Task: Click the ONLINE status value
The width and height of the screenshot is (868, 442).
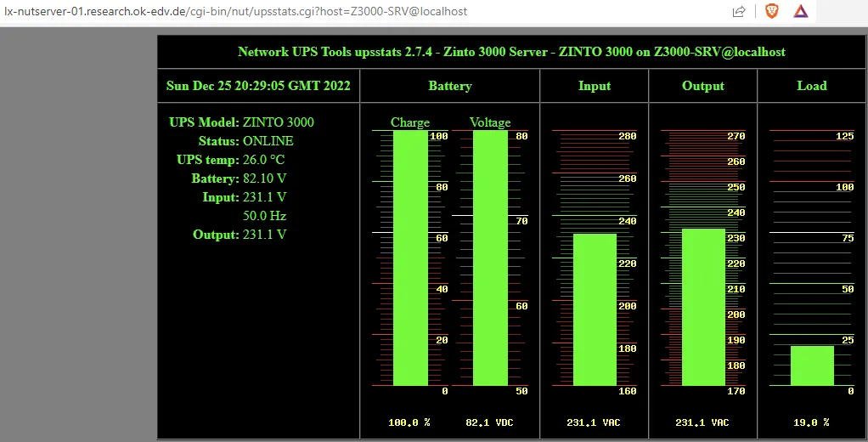Action: 268,141
